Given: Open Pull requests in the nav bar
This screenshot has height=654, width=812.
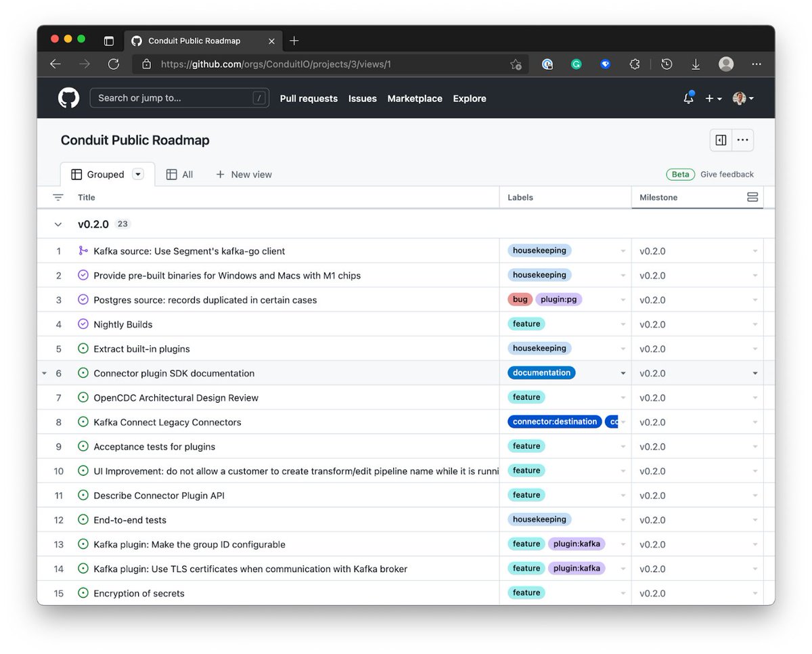Looking at the screenshot, I should (309, 98).
